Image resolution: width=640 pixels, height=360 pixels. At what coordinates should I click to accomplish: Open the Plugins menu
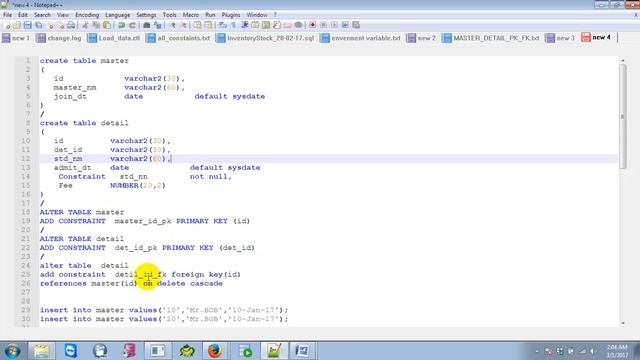pyautogui.click(x=231, y=15)
